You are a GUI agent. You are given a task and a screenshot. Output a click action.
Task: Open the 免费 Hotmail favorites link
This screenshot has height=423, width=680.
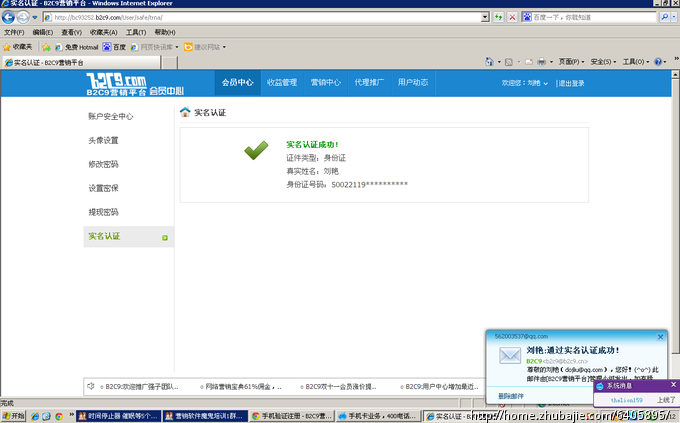[x=76, y=47]
